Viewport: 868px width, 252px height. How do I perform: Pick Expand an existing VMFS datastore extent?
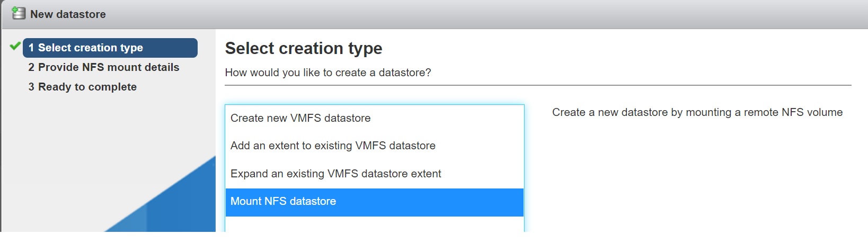[335, 174]
